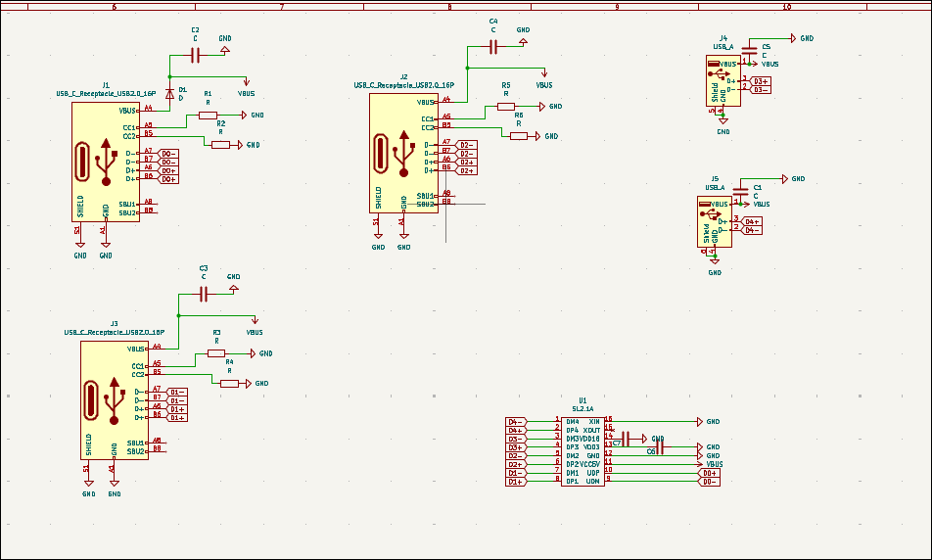Viewport: 932px width, 560px height.
Task: Select the J5 USB_A connector symbol
Action: [714, 221]
